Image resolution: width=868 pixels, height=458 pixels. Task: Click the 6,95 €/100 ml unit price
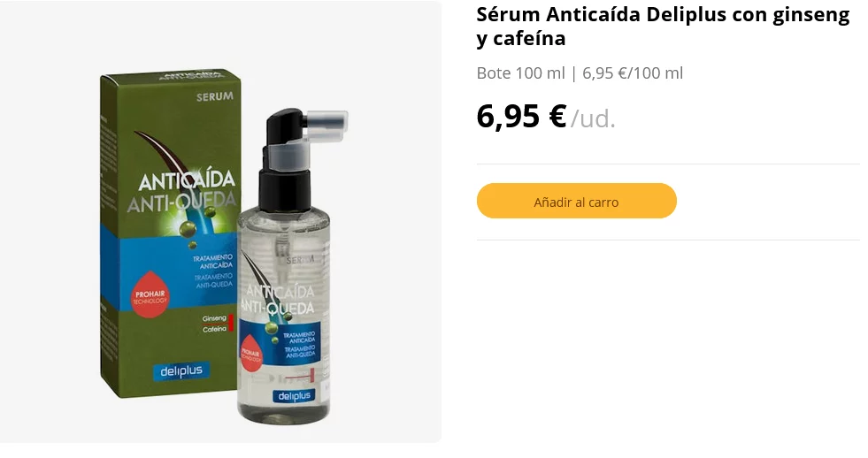point(632,73)
